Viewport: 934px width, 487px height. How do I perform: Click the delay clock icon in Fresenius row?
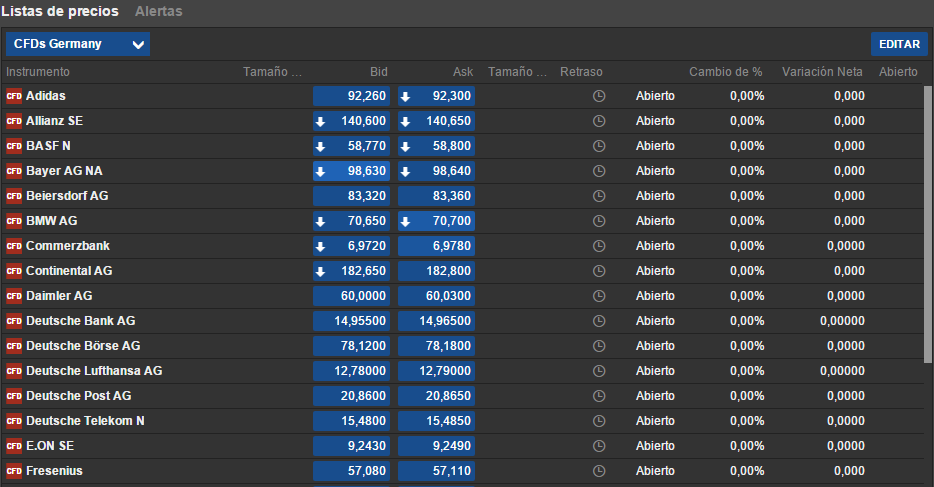click(599, 471)
